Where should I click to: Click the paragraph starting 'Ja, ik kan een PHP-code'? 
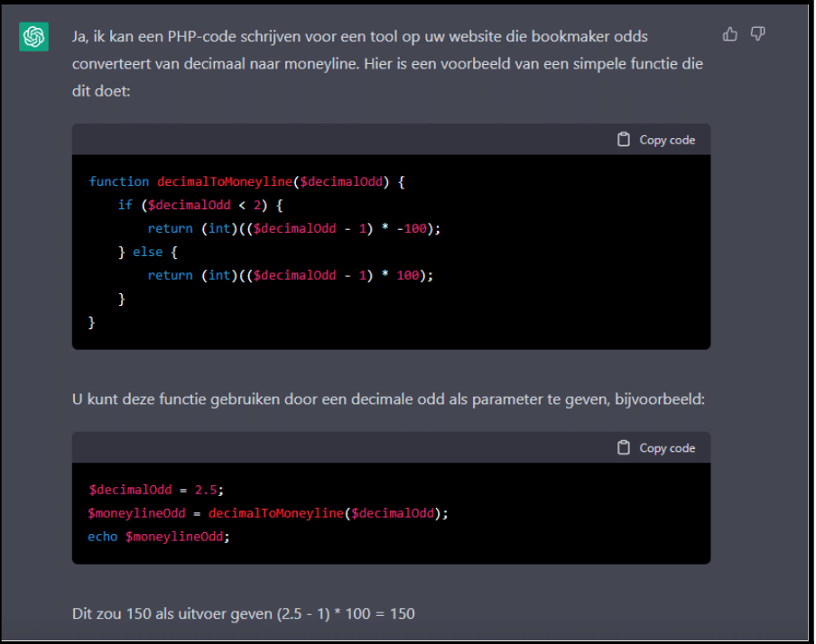point(388,63)
